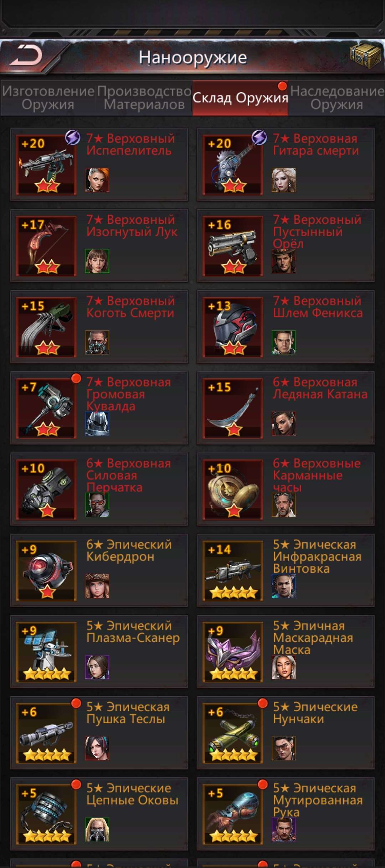
Task: Switch to Изготовление Оружия tab
Action: [x=48, y=98]
